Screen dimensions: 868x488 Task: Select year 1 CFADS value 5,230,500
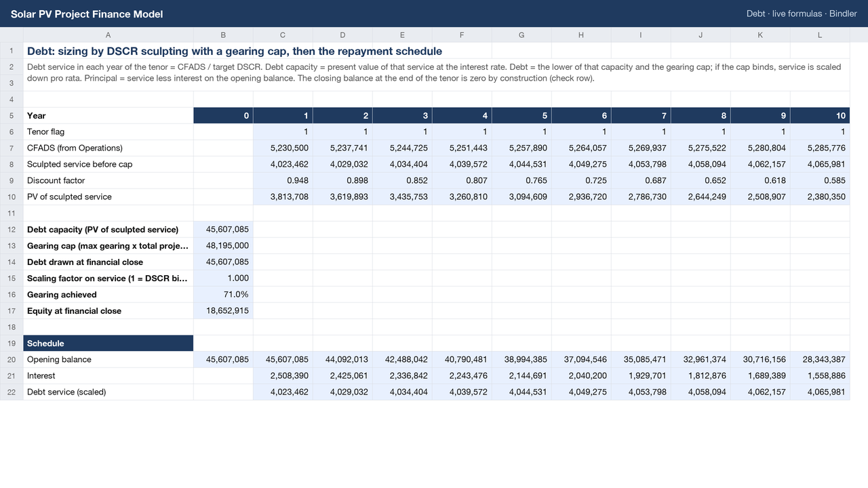(x=283, y=148)
